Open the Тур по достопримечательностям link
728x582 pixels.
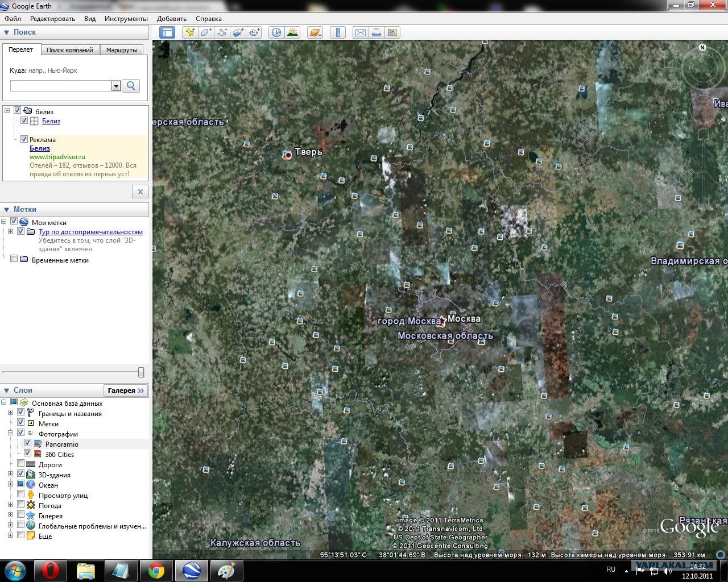90,232
